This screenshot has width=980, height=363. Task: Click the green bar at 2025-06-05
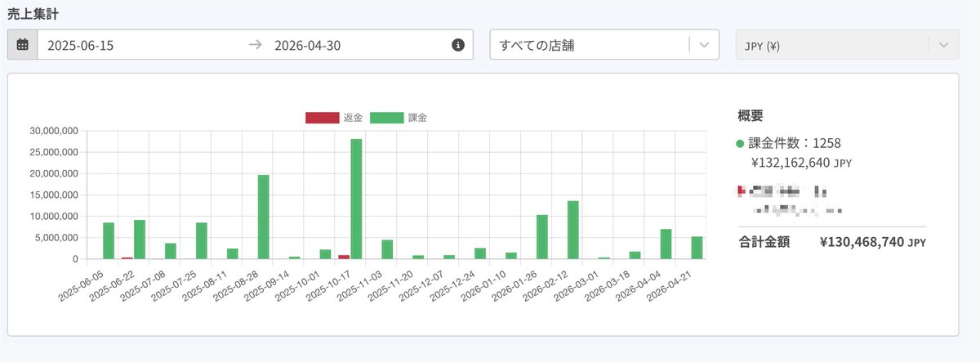coord(109,240)
